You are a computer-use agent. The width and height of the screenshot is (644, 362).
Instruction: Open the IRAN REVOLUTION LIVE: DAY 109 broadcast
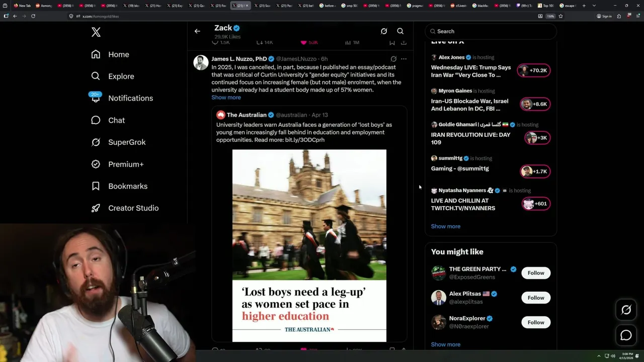coord(470,138)
